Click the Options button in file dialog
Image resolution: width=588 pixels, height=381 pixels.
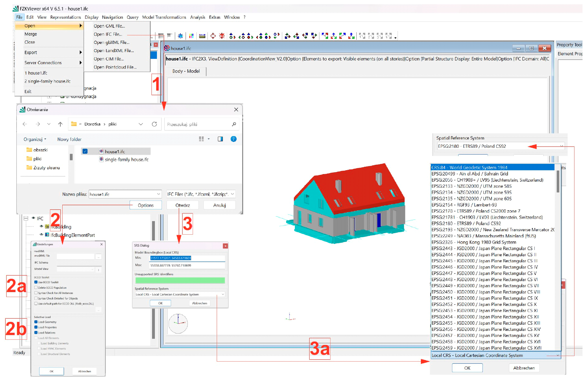pyautogui.click(x=145, y=205)
